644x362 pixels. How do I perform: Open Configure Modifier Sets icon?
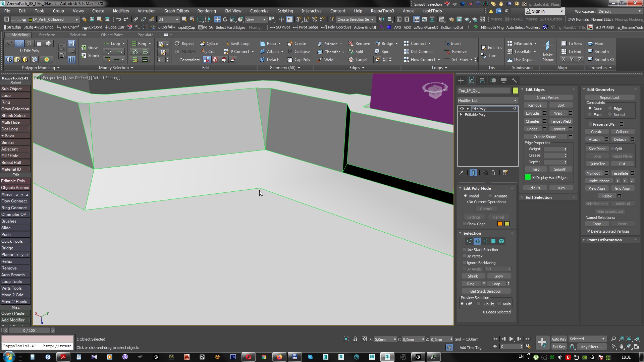pyautogui.click(x=505, y=173)
